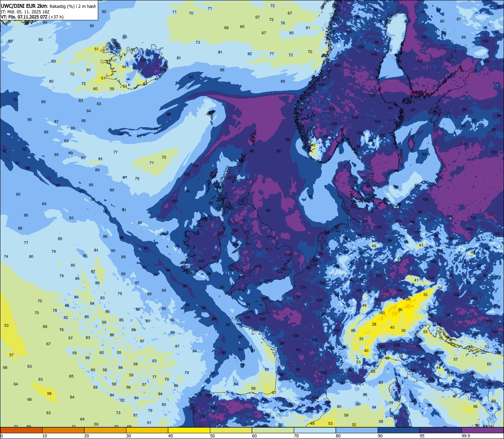This screenshot has height=439, width=504.
Task: Select the "Rakastig (%) í 2 m hæð" label
Action: 72,6
